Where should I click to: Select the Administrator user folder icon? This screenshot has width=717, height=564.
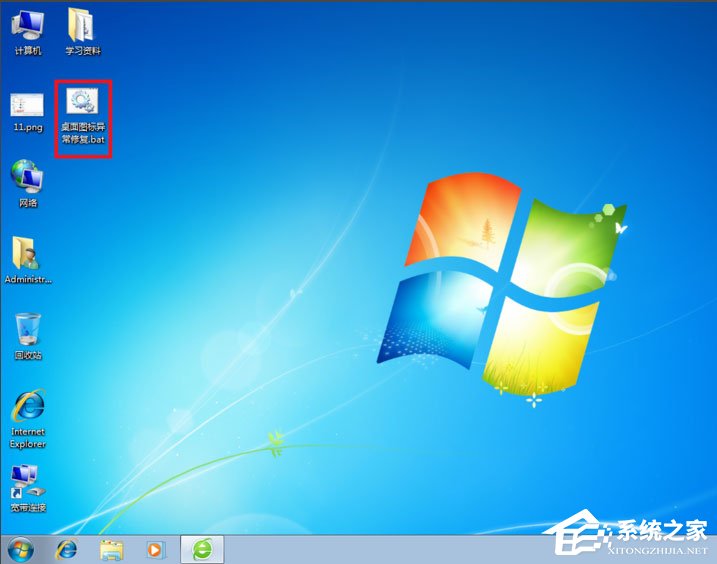click(27, 254)
